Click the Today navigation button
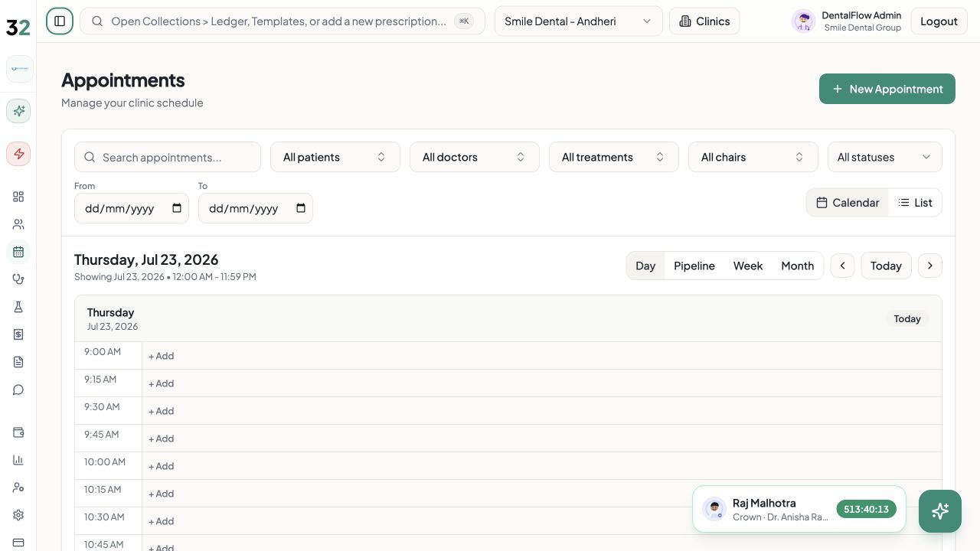 [x=886, y=266]
